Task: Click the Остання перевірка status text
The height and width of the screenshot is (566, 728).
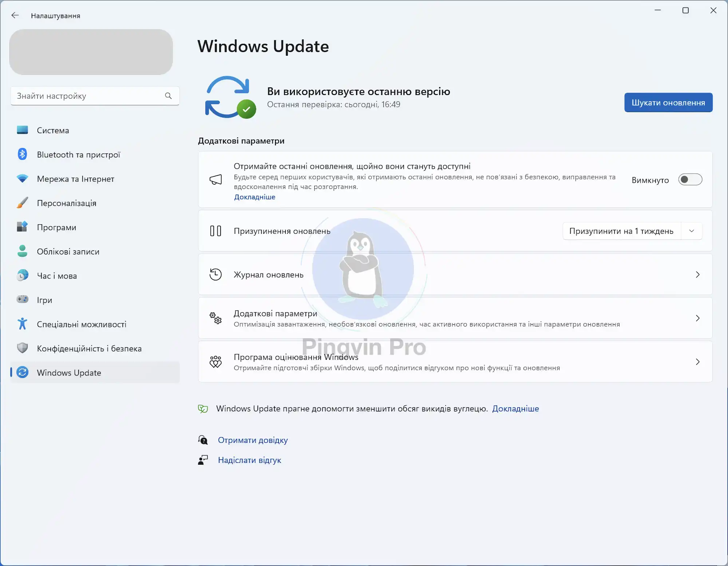Action: point(333,105)
